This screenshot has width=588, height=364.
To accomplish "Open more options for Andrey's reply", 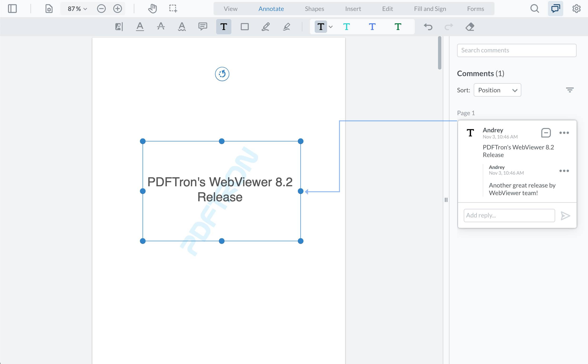I will coord(564,171).
